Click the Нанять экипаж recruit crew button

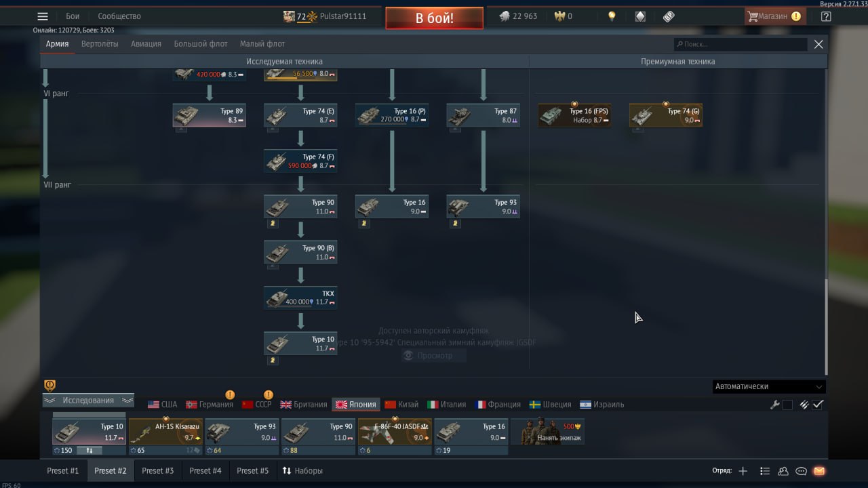[548, 432]
